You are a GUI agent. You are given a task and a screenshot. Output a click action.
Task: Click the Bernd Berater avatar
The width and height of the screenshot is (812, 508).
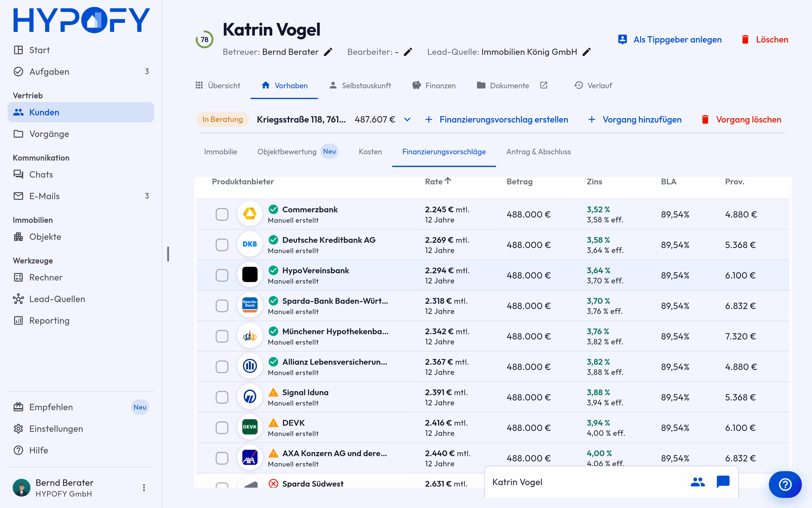pos(22,488)
